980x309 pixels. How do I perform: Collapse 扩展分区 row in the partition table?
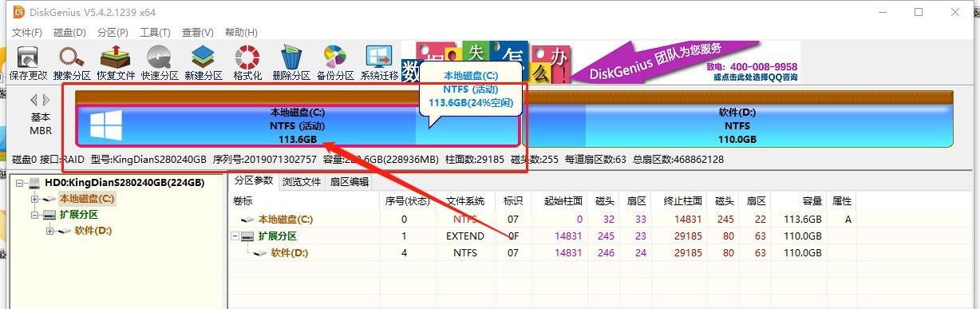235,236
